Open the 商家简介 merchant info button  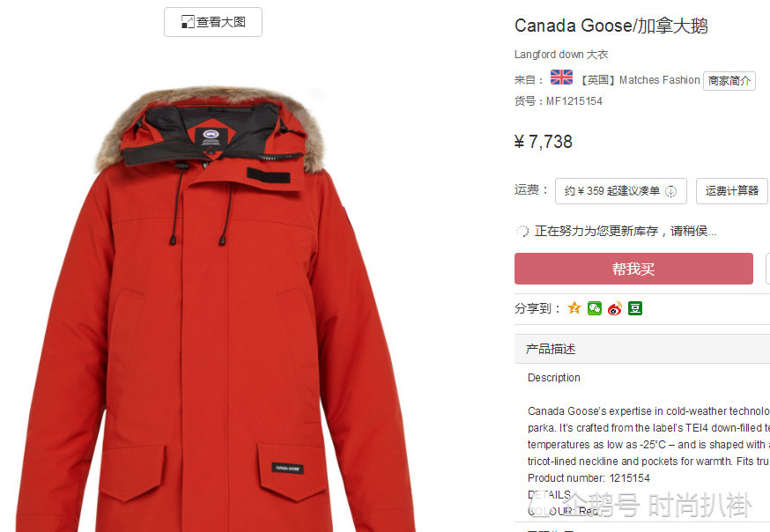pos(729,81)
